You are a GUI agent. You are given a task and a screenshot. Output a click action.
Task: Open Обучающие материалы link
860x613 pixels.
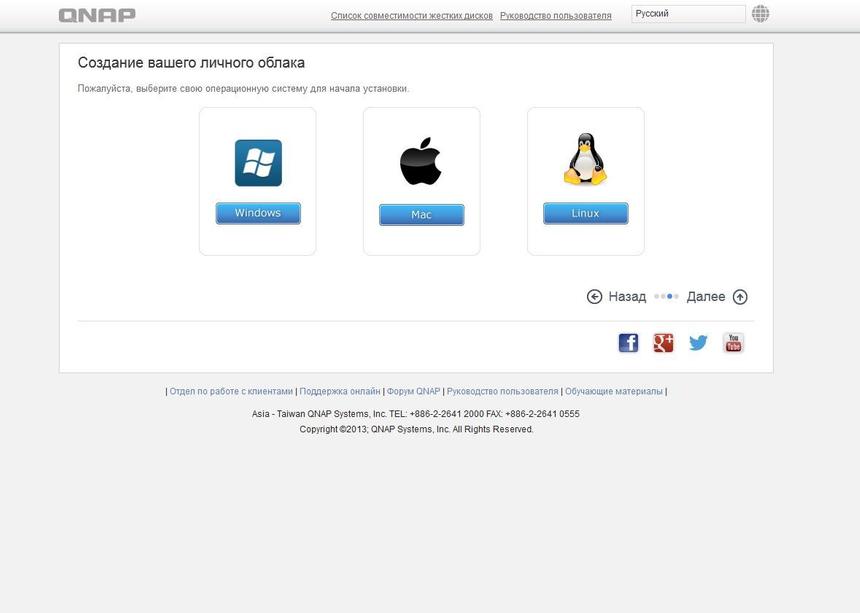coord(614,391)
